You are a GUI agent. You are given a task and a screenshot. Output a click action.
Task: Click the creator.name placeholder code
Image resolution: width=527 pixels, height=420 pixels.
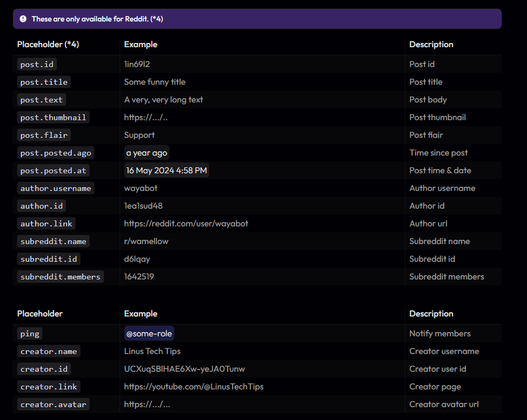pyautogui.click(x=48, y=351)
